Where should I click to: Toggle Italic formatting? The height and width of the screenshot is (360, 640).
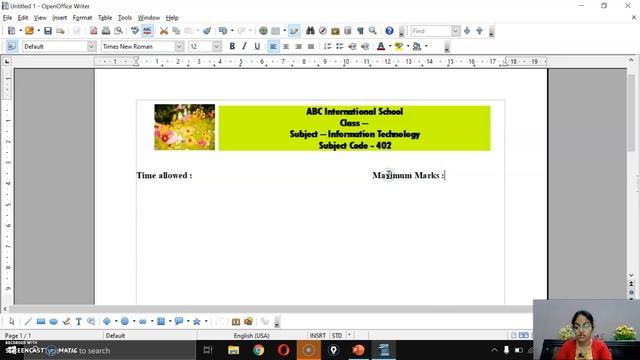pyautogui.click(x=244, y=46)
